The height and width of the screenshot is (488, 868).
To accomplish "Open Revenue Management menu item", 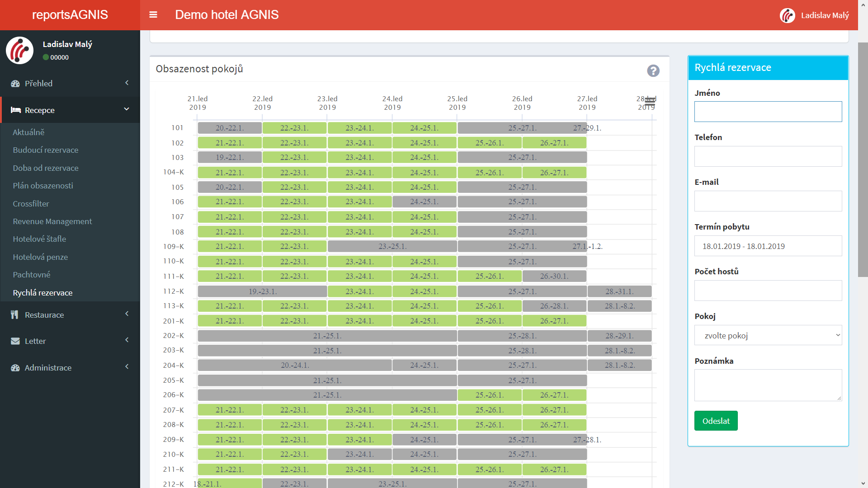I will point(52,221).
